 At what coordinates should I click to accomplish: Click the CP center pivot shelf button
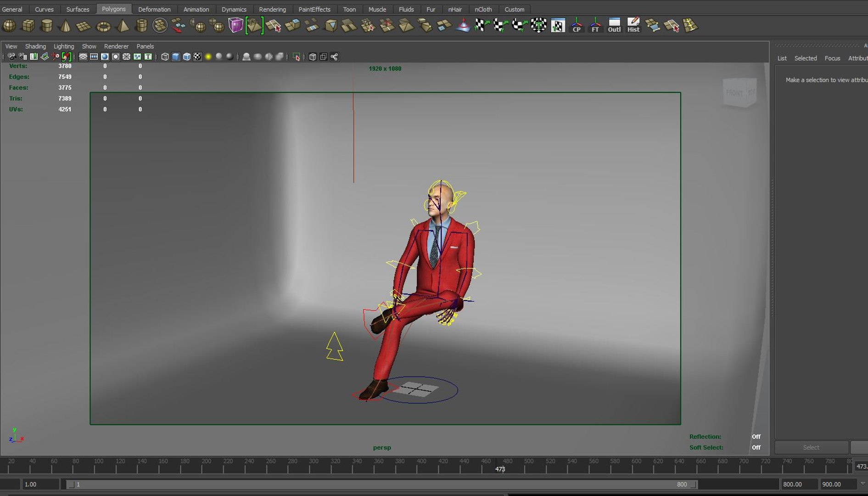(x=577, y=26)
